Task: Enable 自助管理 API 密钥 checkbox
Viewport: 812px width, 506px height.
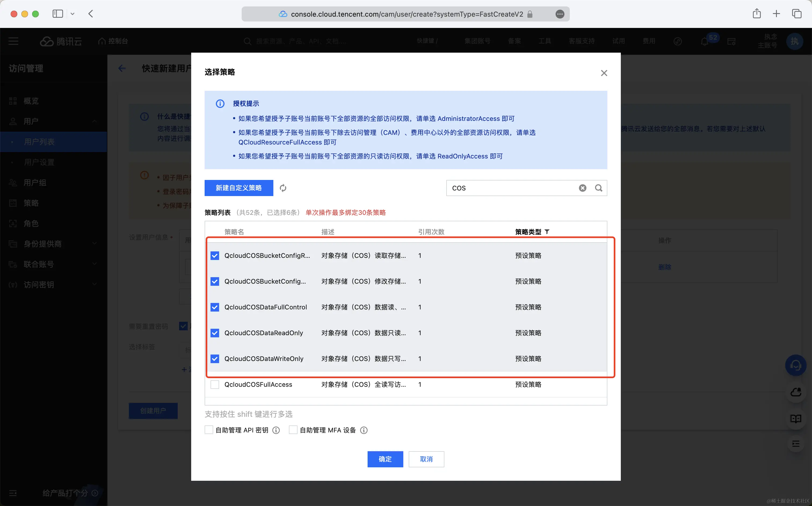Action: point(209,430)
